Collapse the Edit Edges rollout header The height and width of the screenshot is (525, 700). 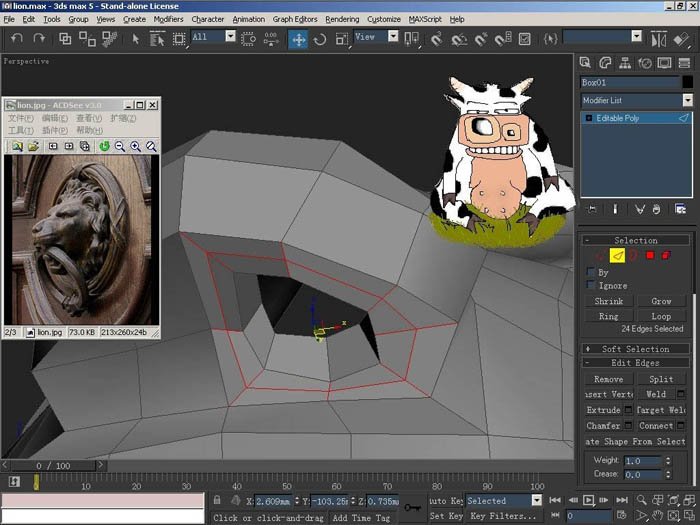coord(636,362)
